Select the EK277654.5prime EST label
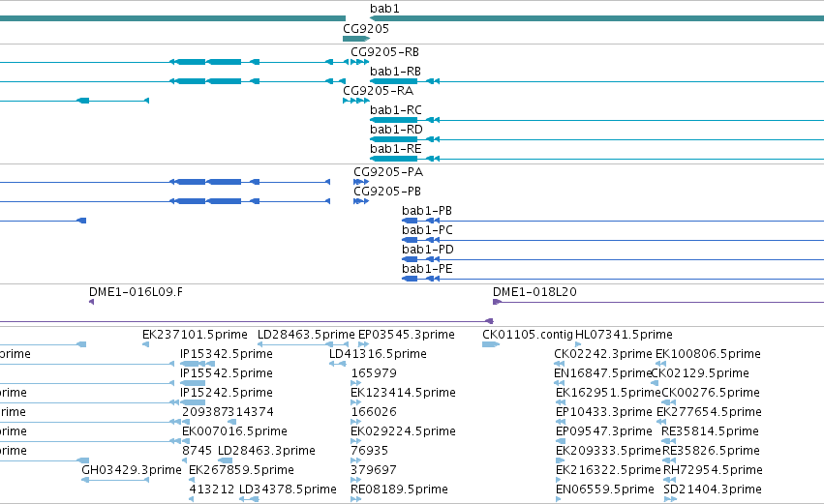Viewport: 824px width, 504px height. [x=709, y=413]
